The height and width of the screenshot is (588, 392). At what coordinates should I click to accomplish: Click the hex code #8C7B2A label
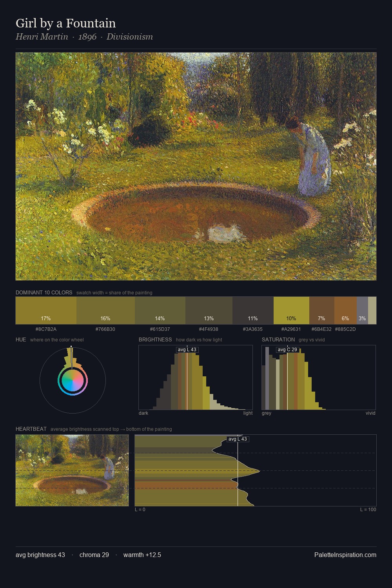pyautogui.click(x=46, y=329)
